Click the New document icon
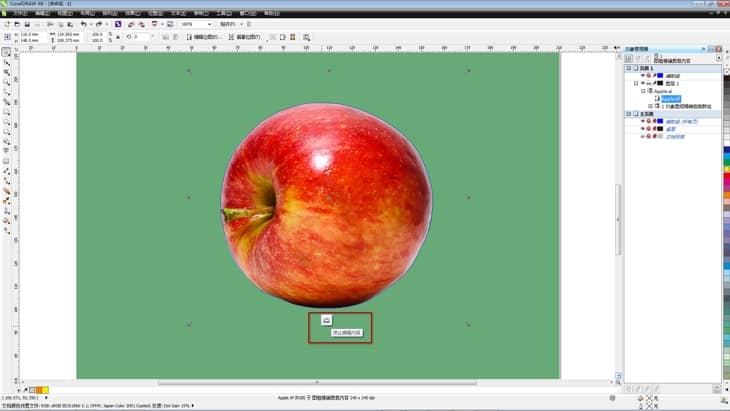 point(7,23)
